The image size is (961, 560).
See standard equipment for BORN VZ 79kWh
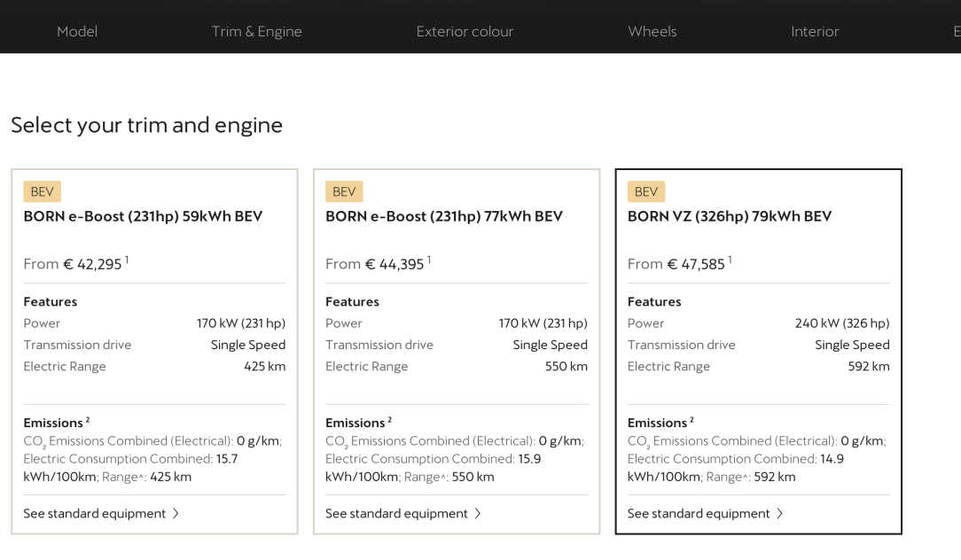(x=706, y=513)
